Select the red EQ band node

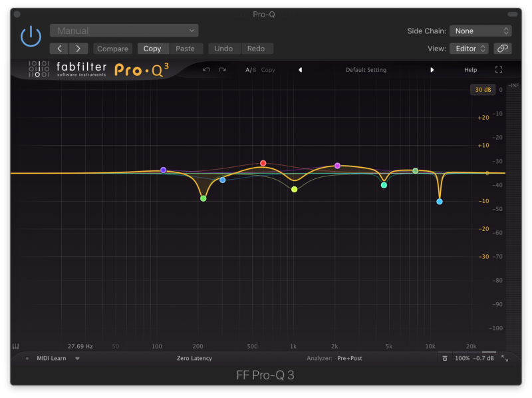tap(263, 163)
